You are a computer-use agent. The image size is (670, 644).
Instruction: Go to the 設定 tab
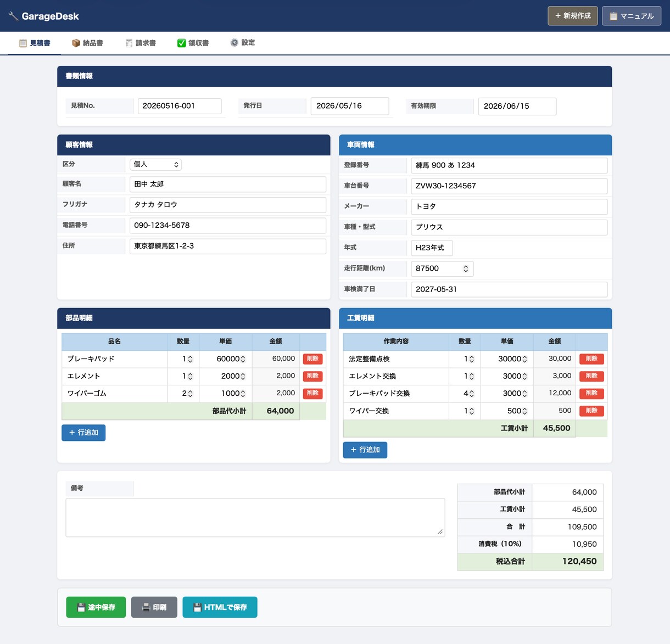[242, 43]
